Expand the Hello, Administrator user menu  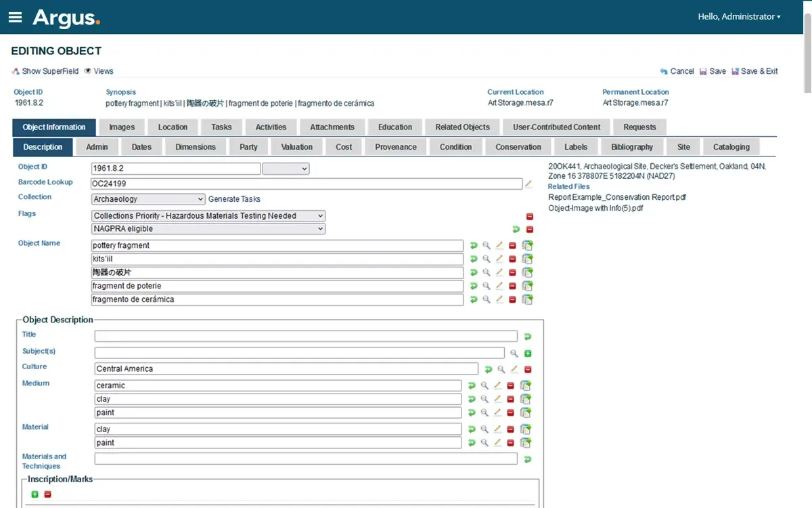tap(739, 17)
